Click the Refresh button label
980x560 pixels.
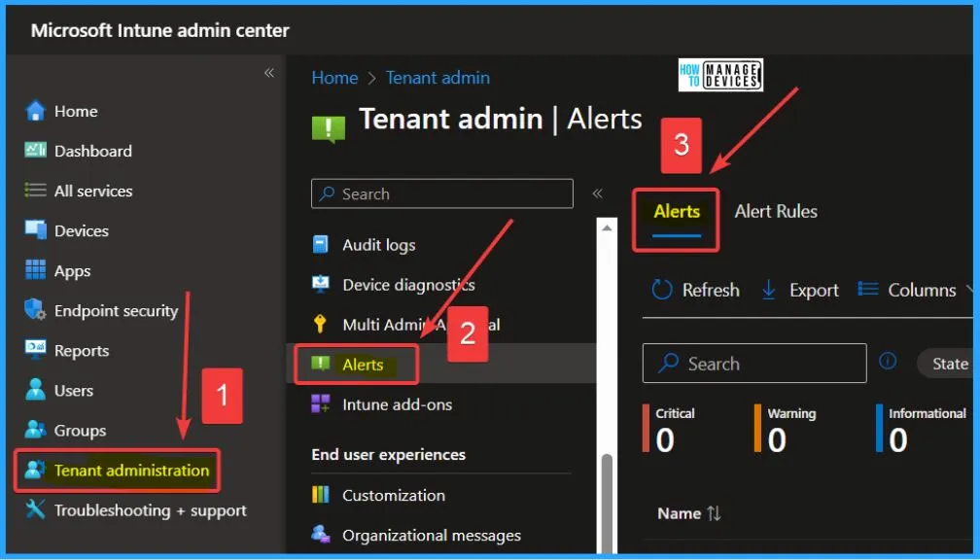click(711, 290)
